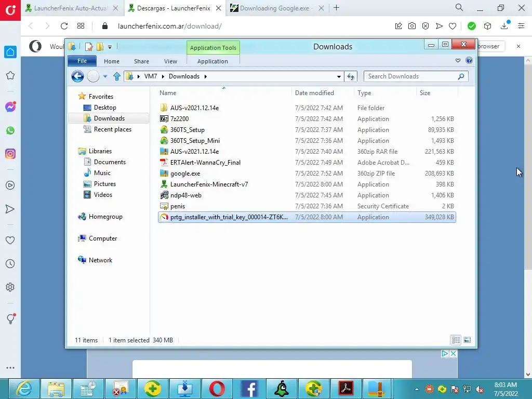Open Application ribbon tab

tap(212, 61)
